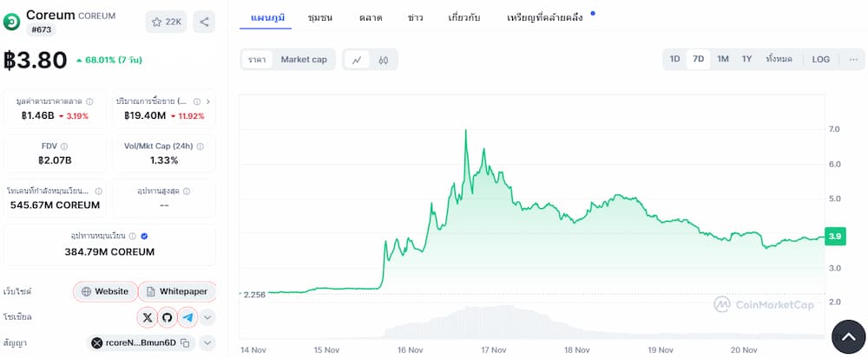Expand more social links dropdown

(x=207, y=317)
